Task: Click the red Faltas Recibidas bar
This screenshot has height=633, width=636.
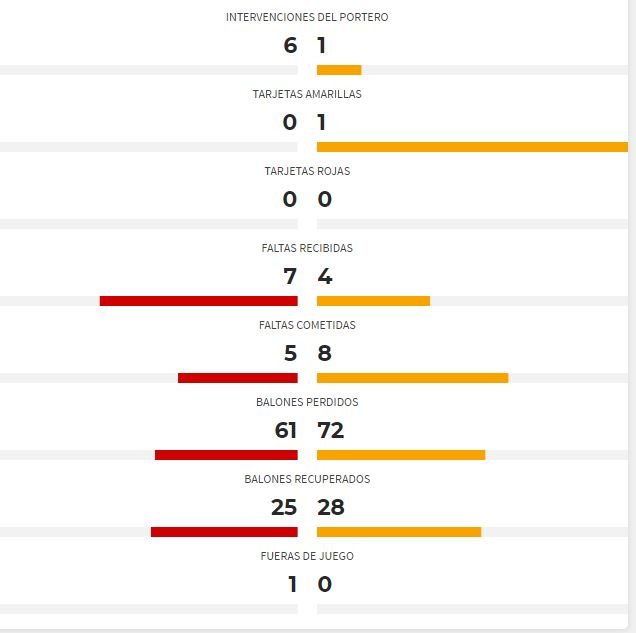Action: 199,301
